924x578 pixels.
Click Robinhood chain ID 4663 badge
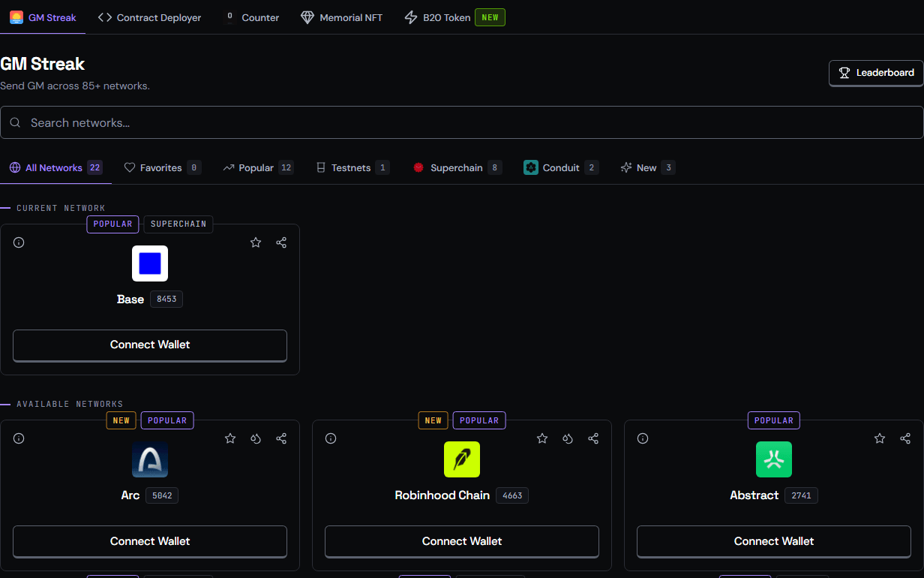click(x=512, y=495)
